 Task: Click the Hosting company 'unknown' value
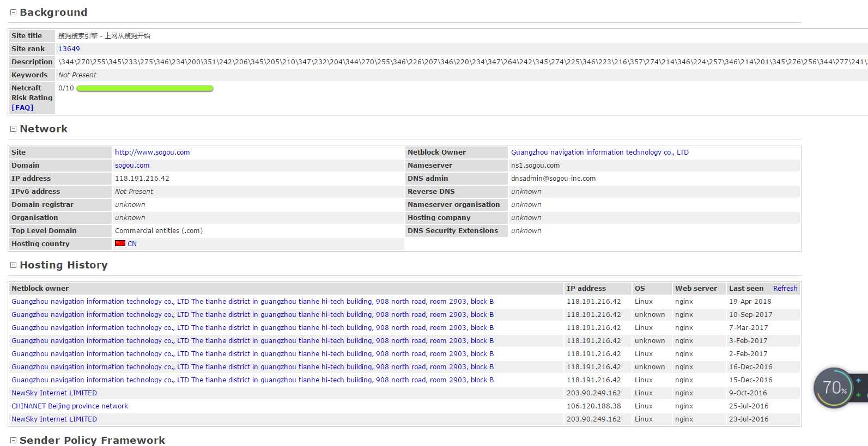[x=526, y=217]
